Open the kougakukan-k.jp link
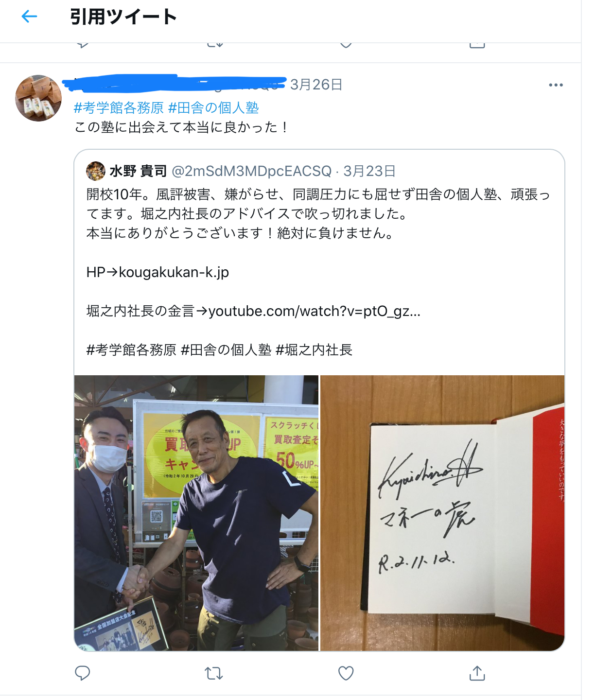This screenshot has width=595, height=700. pyautogui.click(x=174, y=272)
